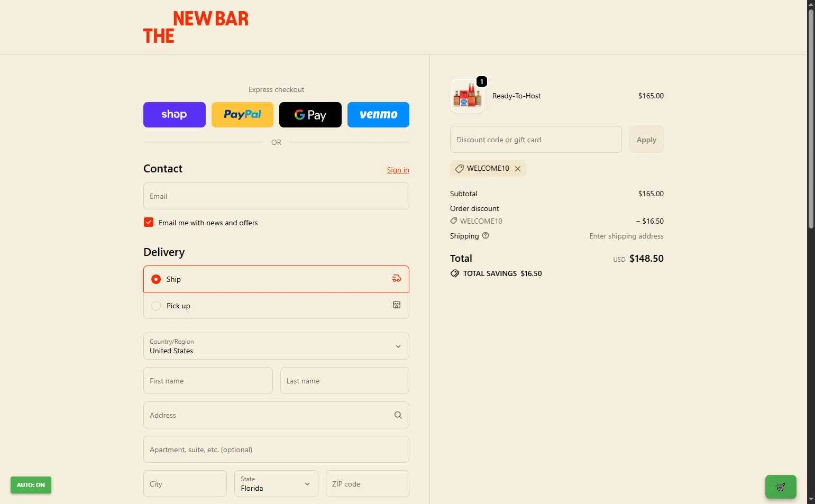Click the Apply discount button
This screenshot has height=504, width=815.
tap(646, 140)
